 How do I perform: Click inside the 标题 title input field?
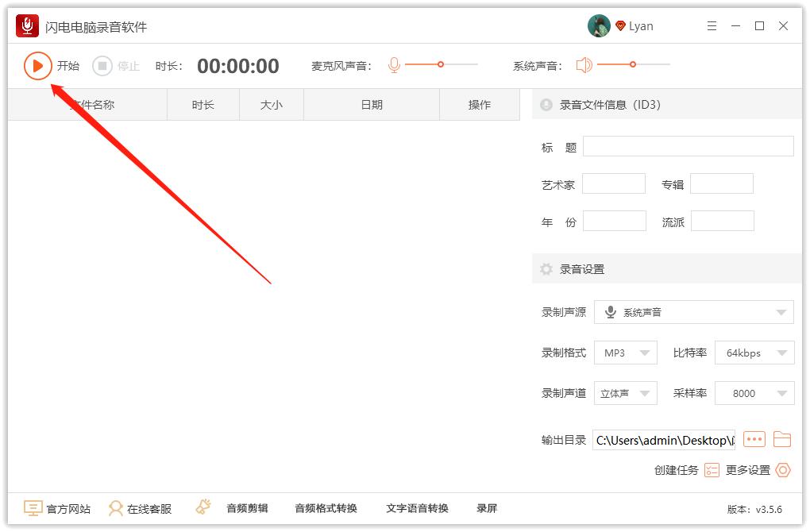coord(688,146)
